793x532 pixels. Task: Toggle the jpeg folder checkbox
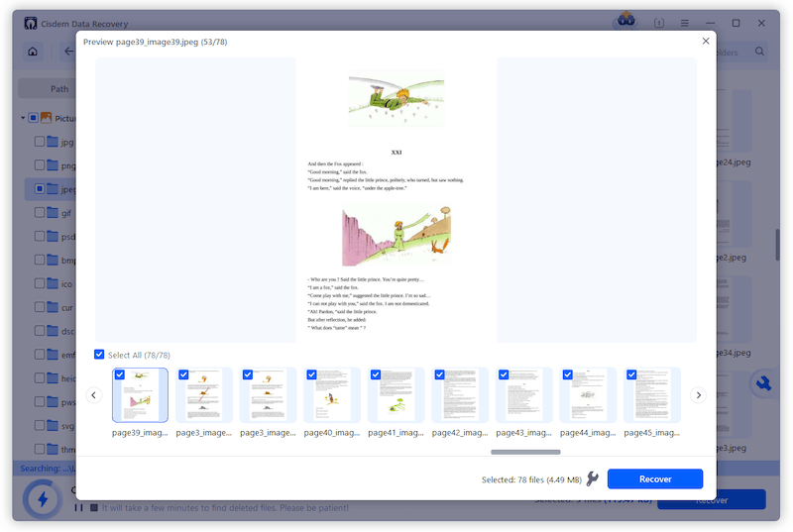[40, 189]
